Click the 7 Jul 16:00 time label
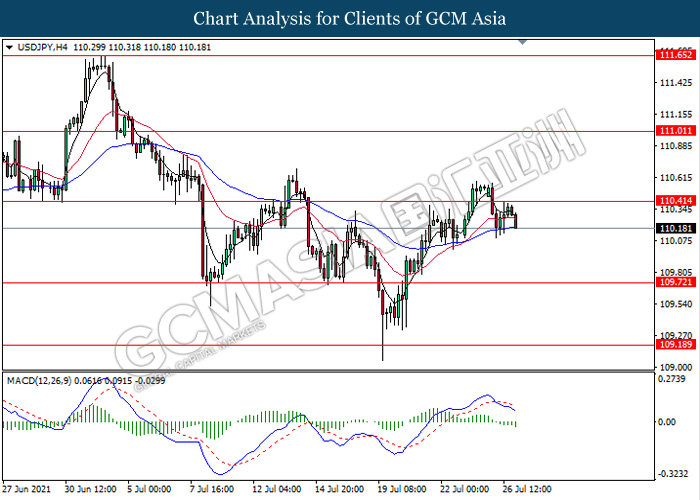 click(212, 489)
